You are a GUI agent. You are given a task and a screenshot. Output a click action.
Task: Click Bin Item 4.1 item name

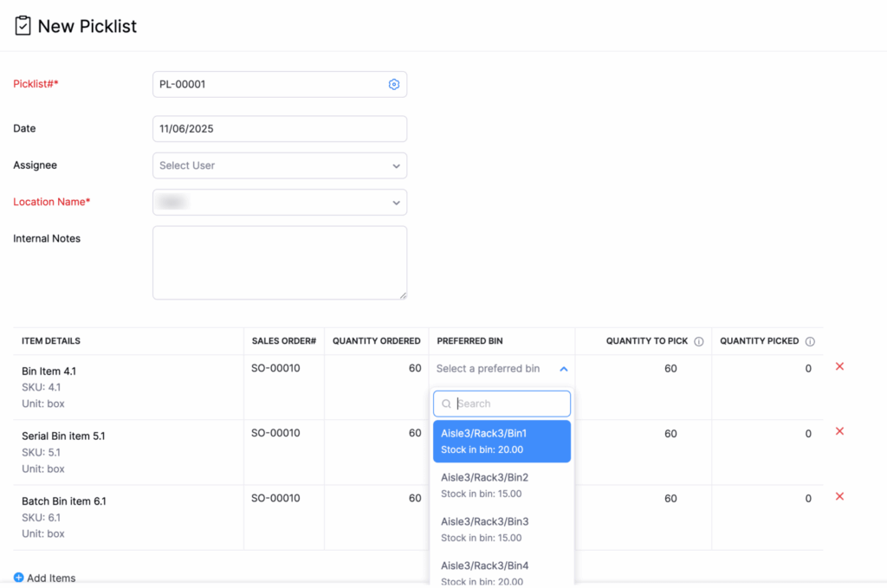click(49, 371)
